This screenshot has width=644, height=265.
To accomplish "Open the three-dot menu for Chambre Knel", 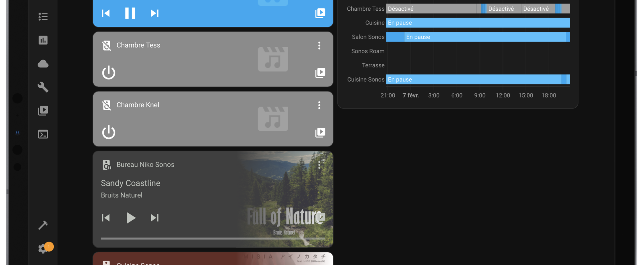I will [x=319, y=105].
